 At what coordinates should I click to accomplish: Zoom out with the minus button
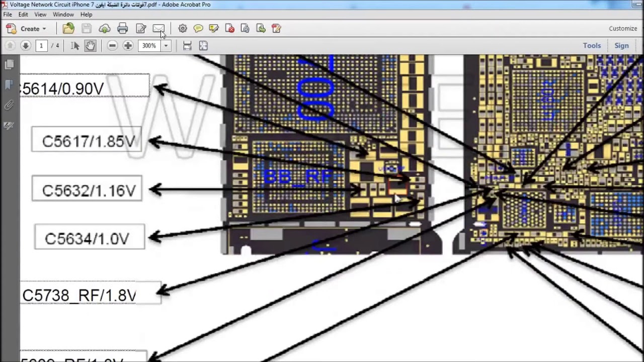112,46
